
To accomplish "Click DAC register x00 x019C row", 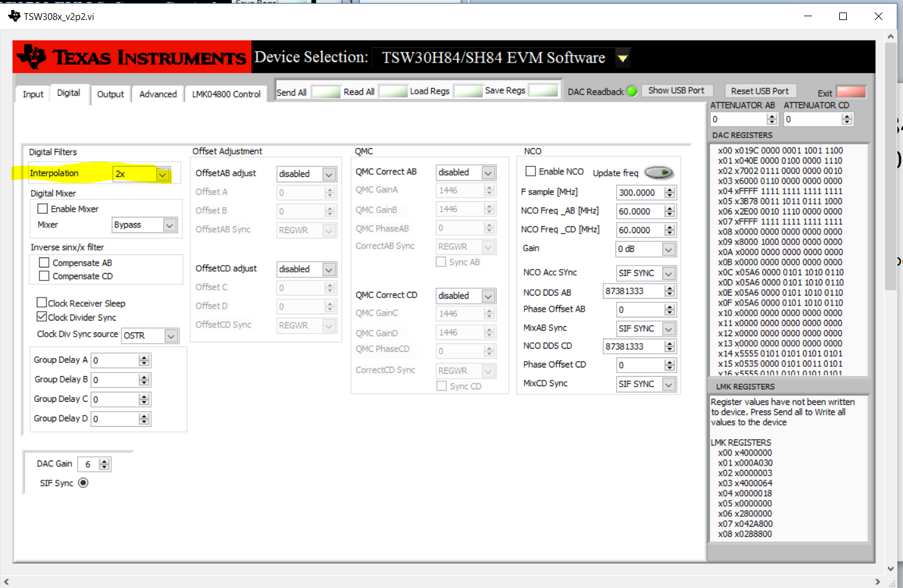I will tap(781, 151).
